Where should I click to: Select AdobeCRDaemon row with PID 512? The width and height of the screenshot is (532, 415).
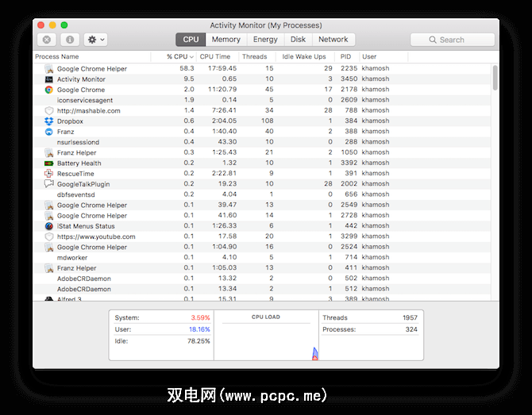pyautogui.click(x=262, y=289)
